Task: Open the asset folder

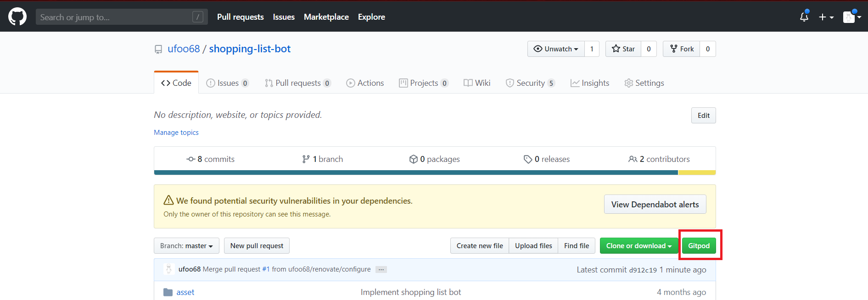Action: click(x=185, y=292)
